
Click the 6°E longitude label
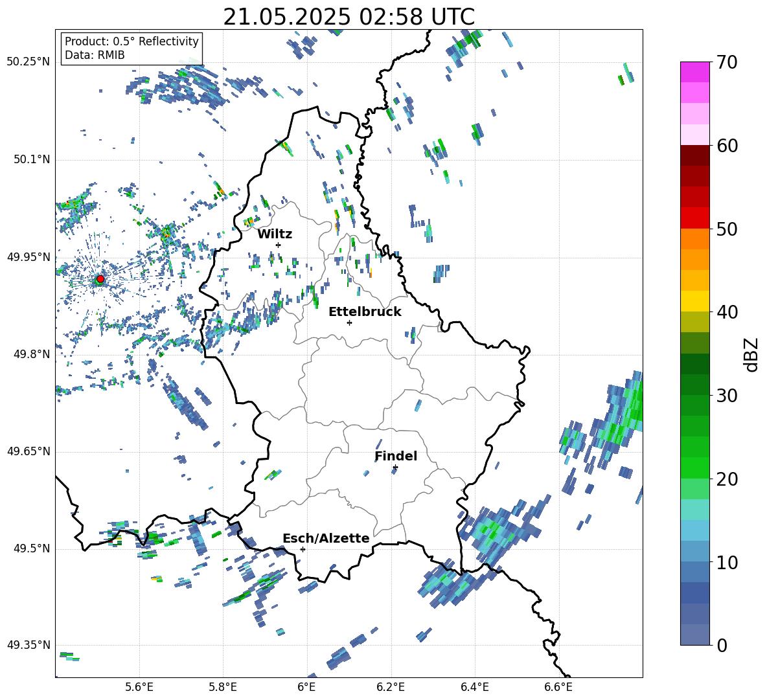(x=306, y=687)
